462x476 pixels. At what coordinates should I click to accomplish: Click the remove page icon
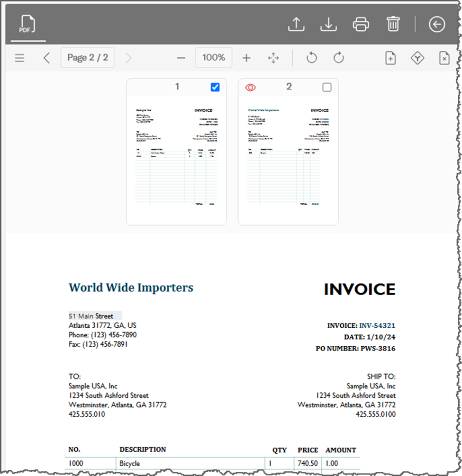tap(444, 58)
